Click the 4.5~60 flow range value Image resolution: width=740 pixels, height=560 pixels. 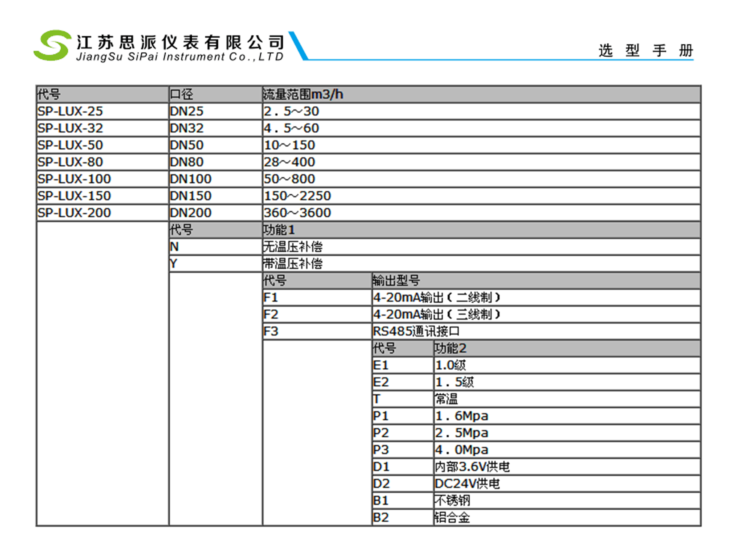[x=291, y=128]
